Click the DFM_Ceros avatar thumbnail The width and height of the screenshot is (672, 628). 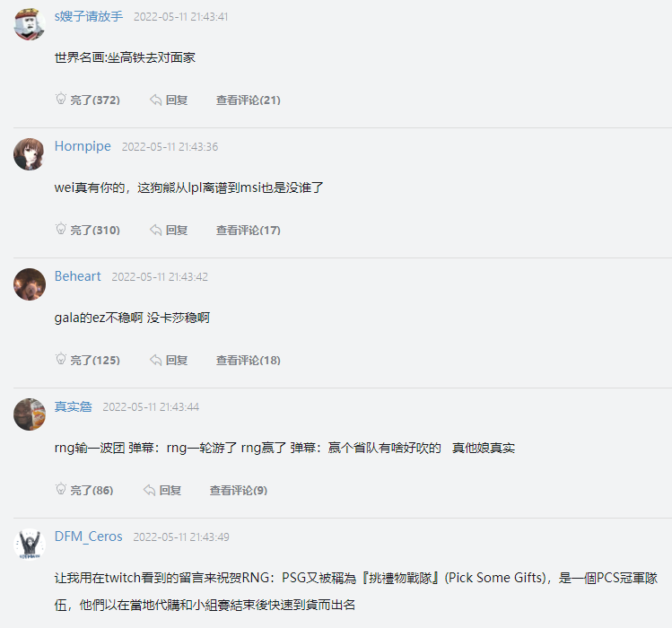point(30,545)
